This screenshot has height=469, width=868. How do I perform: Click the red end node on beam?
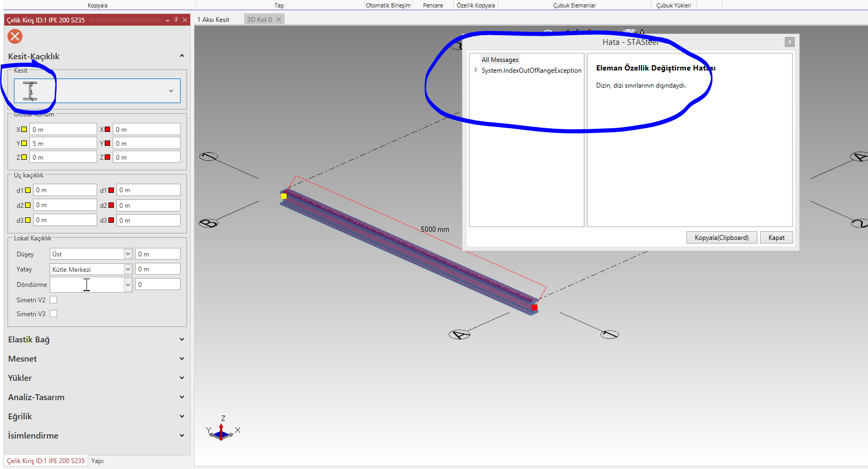click(x=534, y=308)
